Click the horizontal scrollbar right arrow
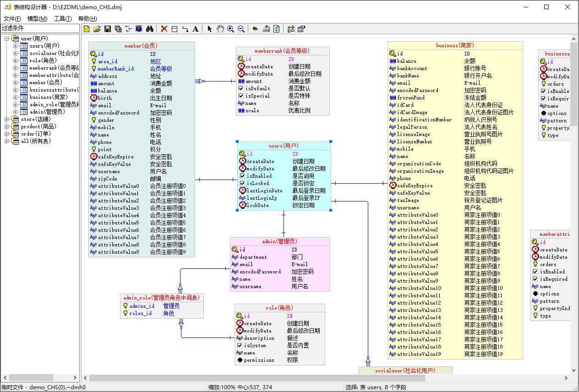This screenshot has width=579, height=392. tap(566, 378)
